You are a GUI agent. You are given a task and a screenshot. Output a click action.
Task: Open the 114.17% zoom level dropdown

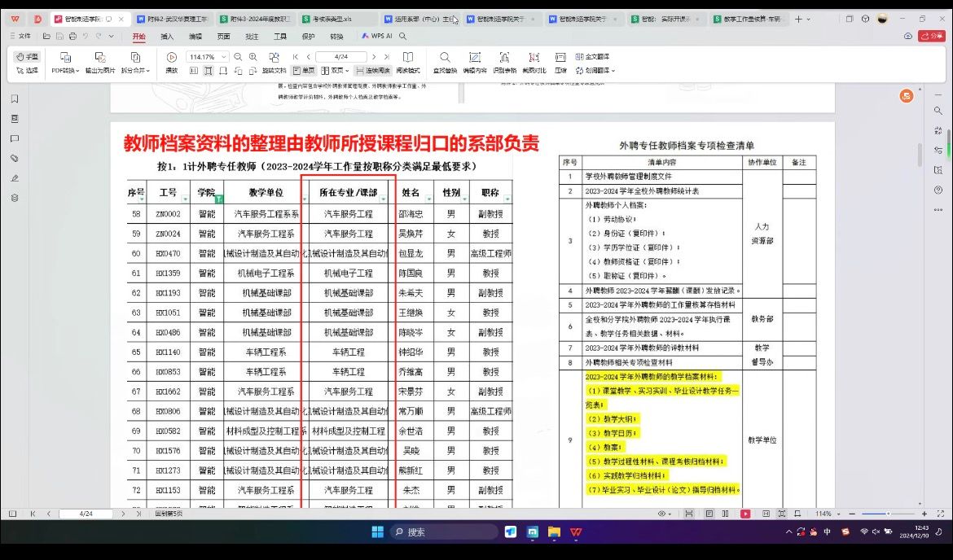point(225,58)
